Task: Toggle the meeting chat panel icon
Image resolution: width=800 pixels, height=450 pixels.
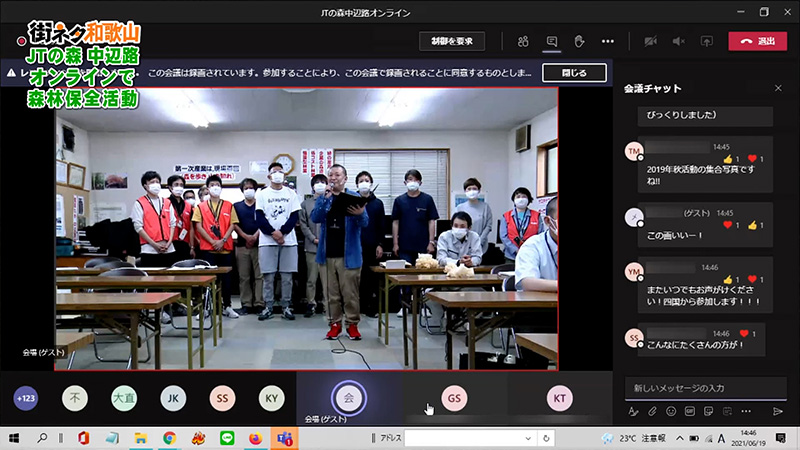Action: tap(550, 41)
